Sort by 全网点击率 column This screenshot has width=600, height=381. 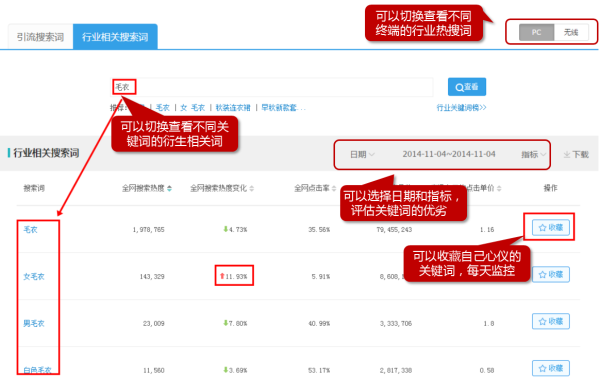click(x=315, y=188)
